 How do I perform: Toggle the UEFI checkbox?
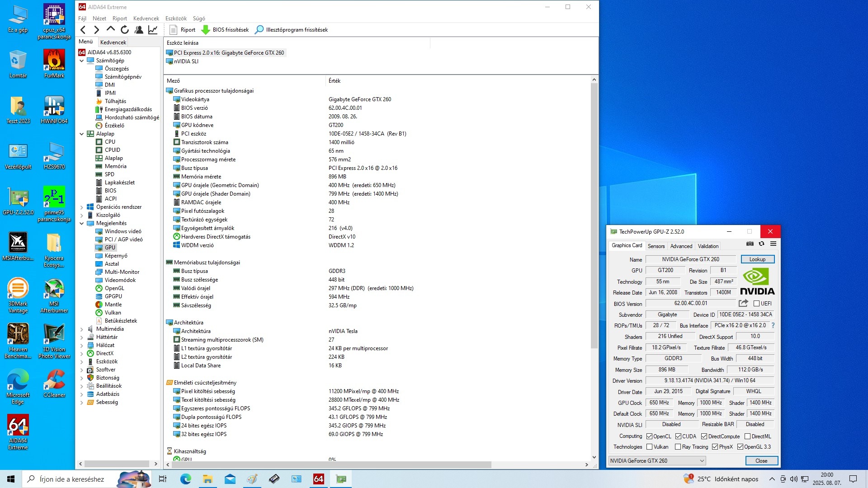click(x=756, y=304)
